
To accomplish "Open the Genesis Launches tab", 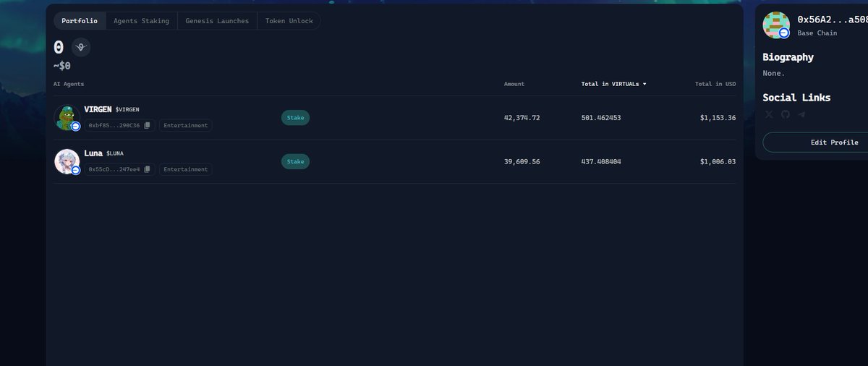I will pyautogui.click(x=217, y=21).
